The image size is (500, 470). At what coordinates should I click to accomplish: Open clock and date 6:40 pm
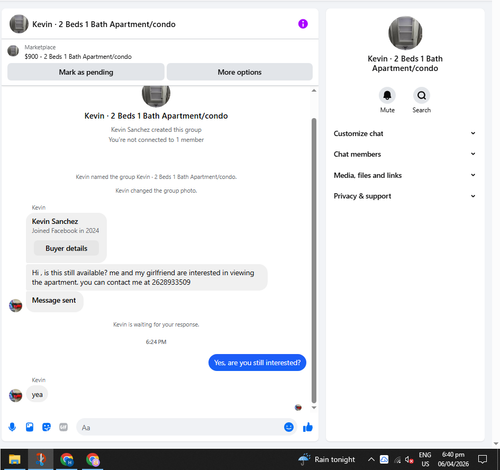[x=453, y=459]
